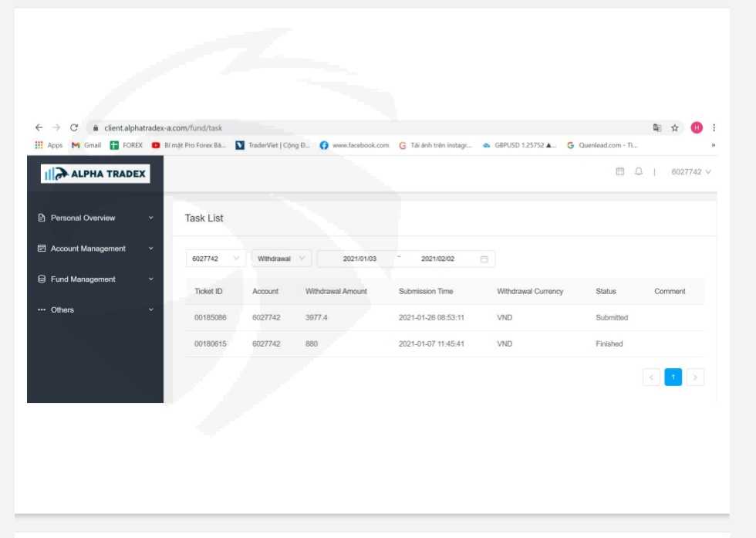Click the pink profile avatar icon
The width and height of the screenshot is (756, 538).
click(696, 128)
